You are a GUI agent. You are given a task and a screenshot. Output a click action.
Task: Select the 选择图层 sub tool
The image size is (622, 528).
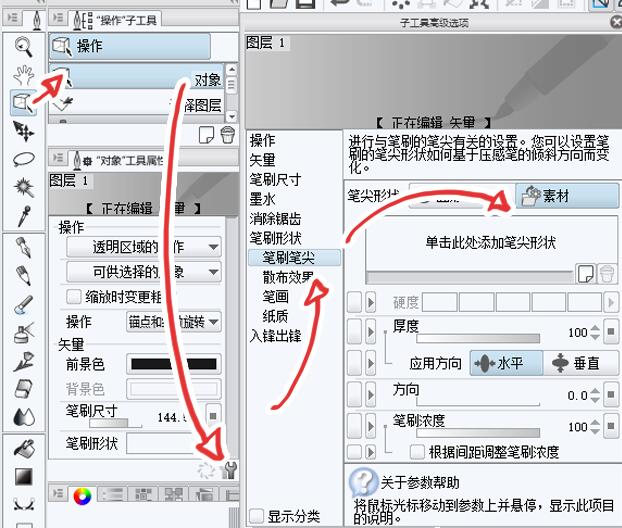click(137, 103)
